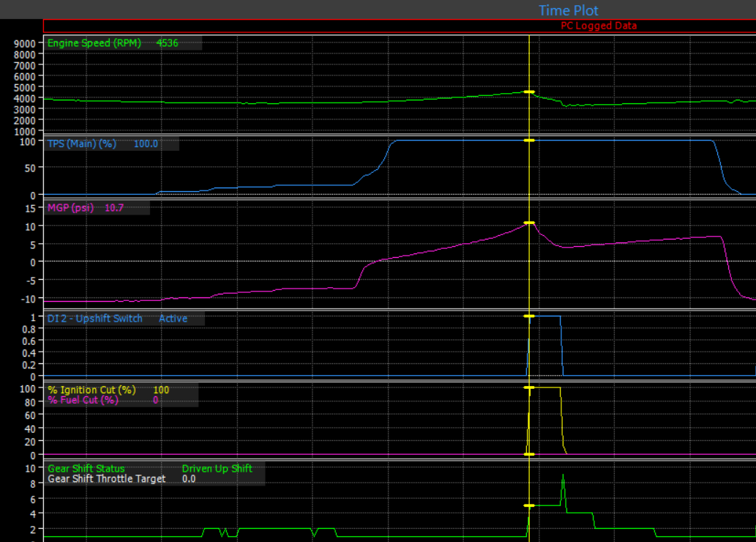This screenshot has width=756, height=542.
Task: Click the "9000" tick on the RPM axis
Action: point(25,44)
